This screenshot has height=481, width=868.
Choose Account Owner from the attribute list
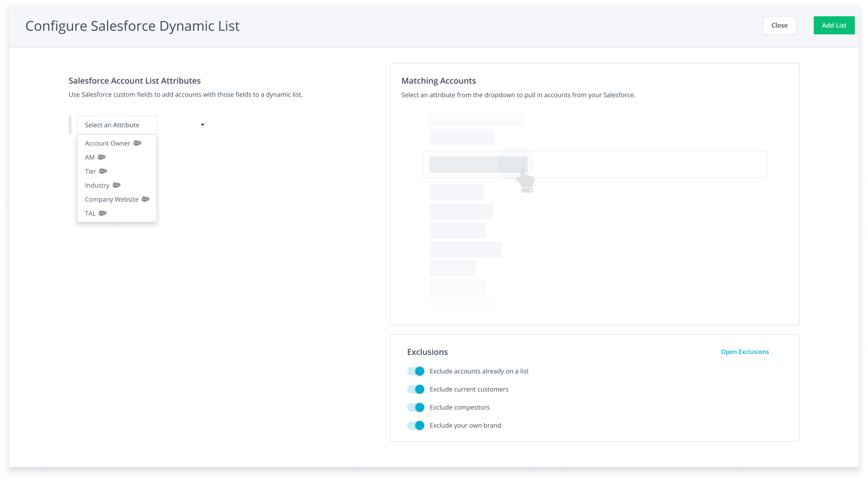click(117, 143)
